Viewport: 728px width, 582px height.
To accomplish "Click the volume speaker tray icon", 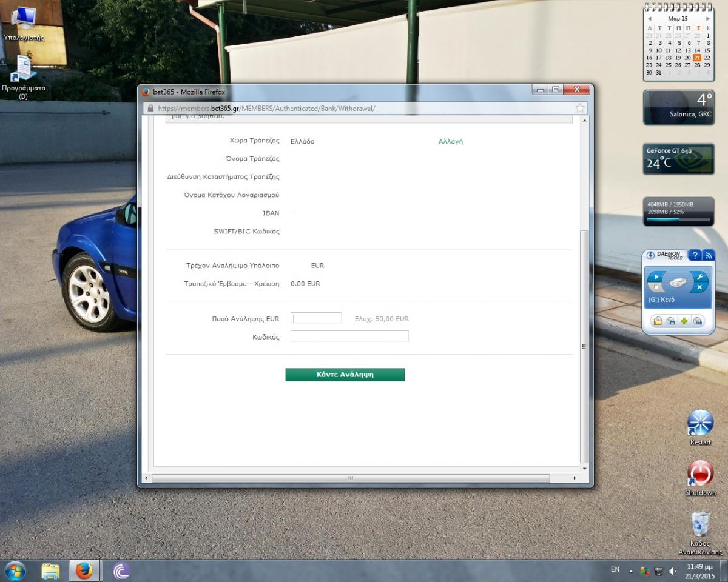I will tap(672, 571).
